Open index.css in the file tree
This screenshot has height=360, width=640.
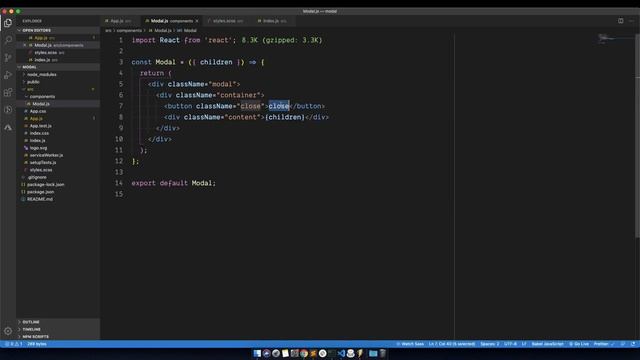coord(58,133)
